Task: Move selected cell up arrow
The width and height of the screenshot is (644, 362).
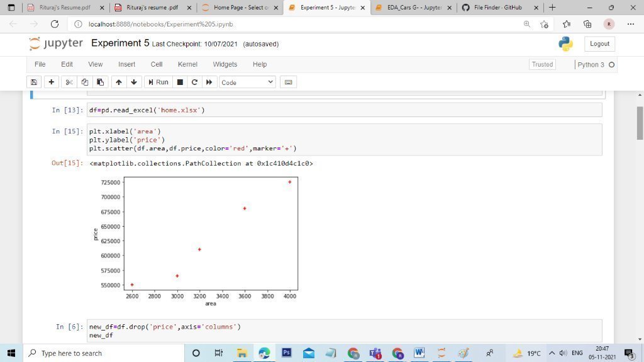Action: (119, 82)
